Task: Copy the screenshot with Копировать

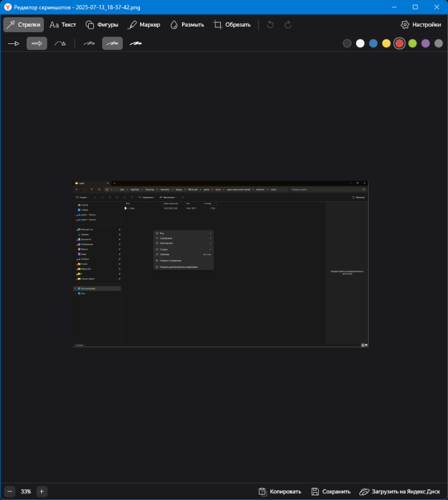Action: point(279,491)
